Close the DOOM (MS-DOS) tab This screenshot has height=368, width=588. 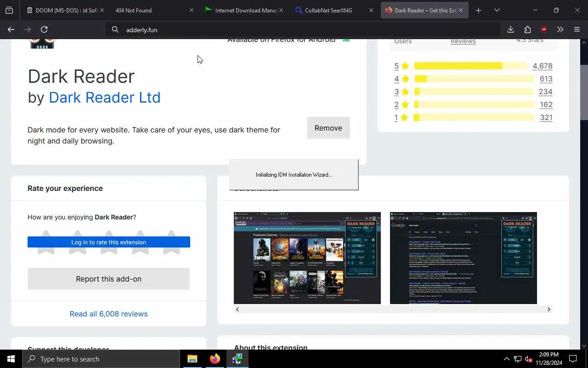pyautogui.click(x=102, y=10)
